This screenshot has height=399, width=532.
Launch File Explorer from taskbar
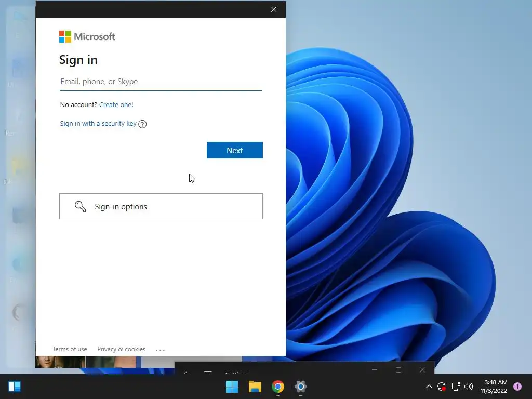[x=255, y=387]
